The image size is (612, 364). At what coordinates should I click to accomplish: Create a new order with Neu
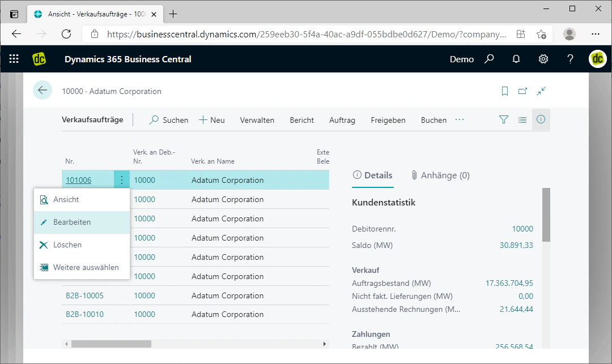pos(212,120)
